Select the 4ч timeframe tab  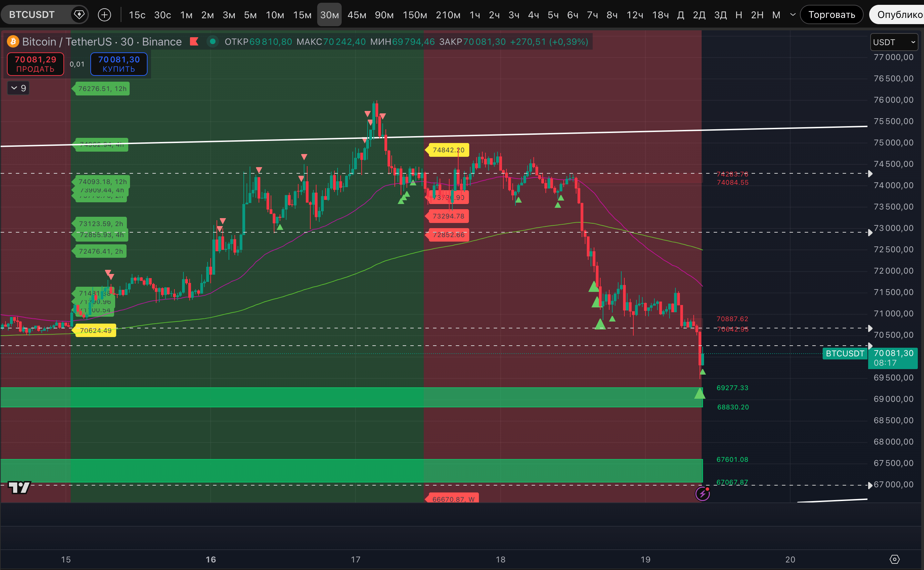(533, 15)
